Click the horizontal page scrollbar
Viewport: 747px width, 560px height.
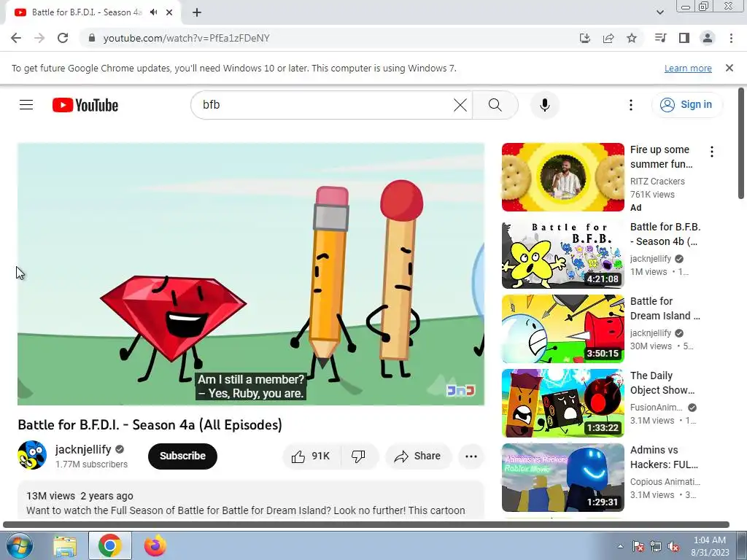tap(366, 525)
